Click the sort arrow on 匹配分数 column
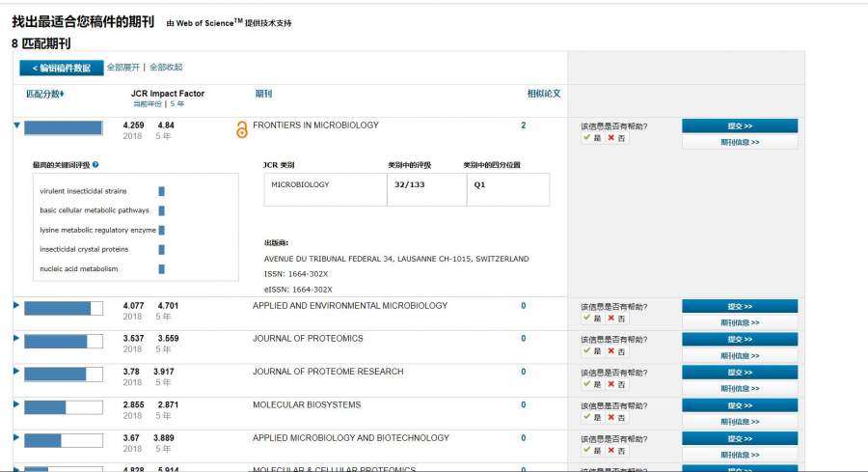Screen dimensions: 868x472 [x=62, y=95]
